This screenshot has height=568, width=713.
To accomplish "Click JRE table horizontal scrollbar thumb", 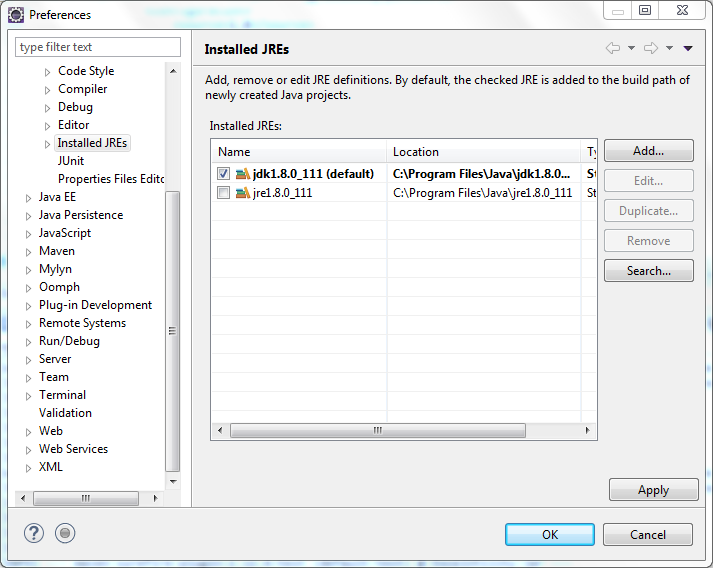I will [x=378, y=430].
